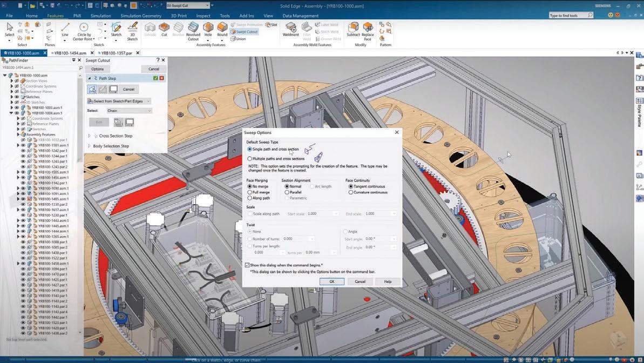This screenshot has height=363, width=644.
Task: Expand the Cross Section Step
Action: coord(89,136)
